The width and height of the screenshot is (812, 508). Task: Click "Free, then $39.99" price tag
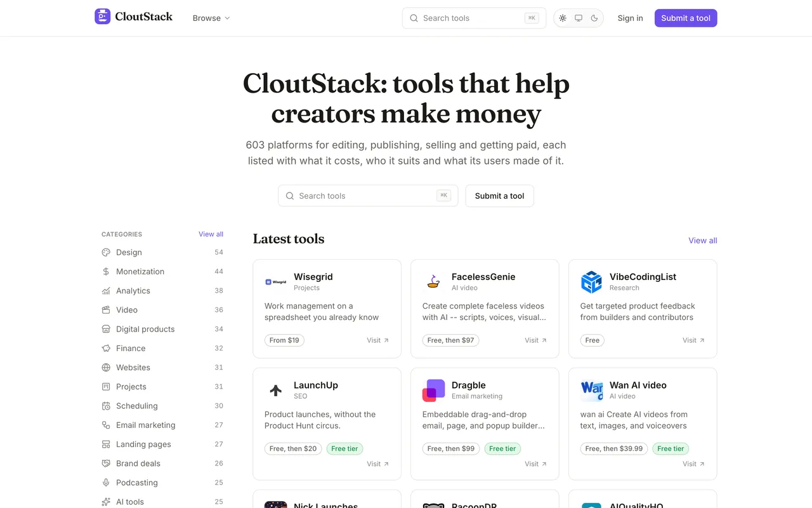coord(614,449)
